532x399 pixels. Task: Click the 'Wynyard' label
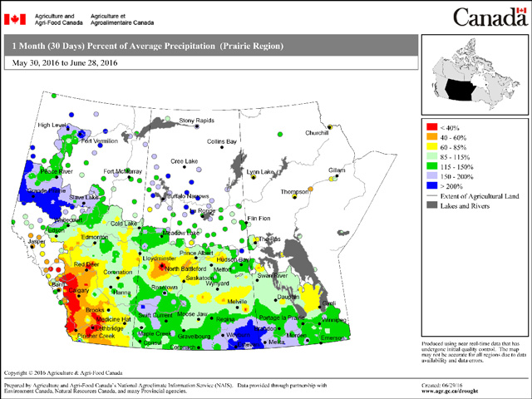click(218, 283)
